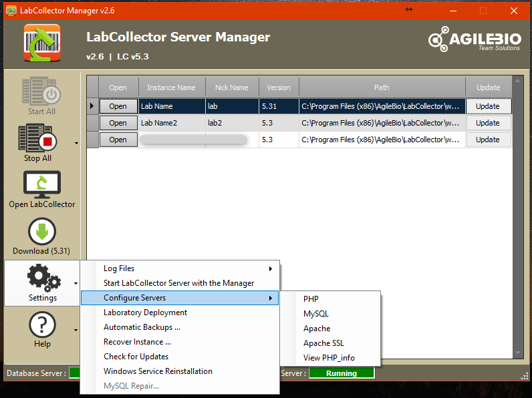Click the Settings gears icon
Image resolution: width=532 pixels, height=398 pixels.
coord(43,278)
